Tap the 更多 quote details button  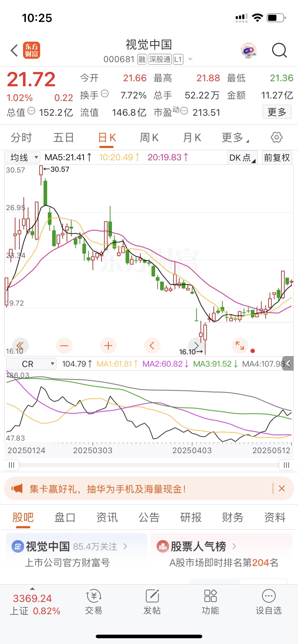click(277, 112)
